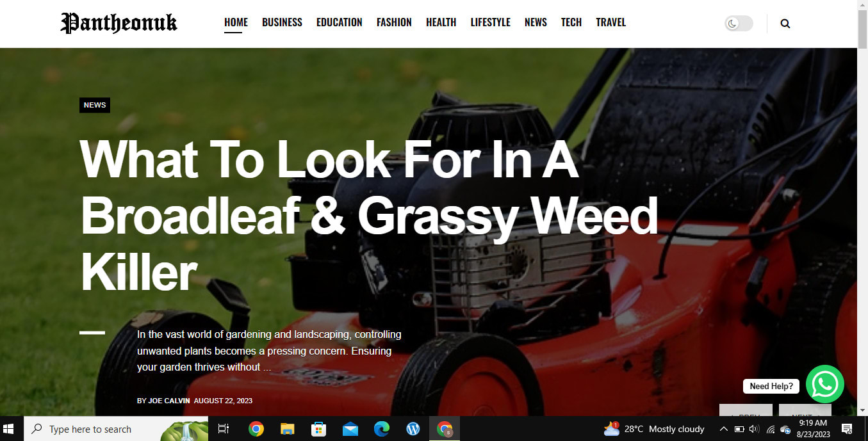Open the website search icon
The image size is (868, 441).
click(x=785, y=24)
